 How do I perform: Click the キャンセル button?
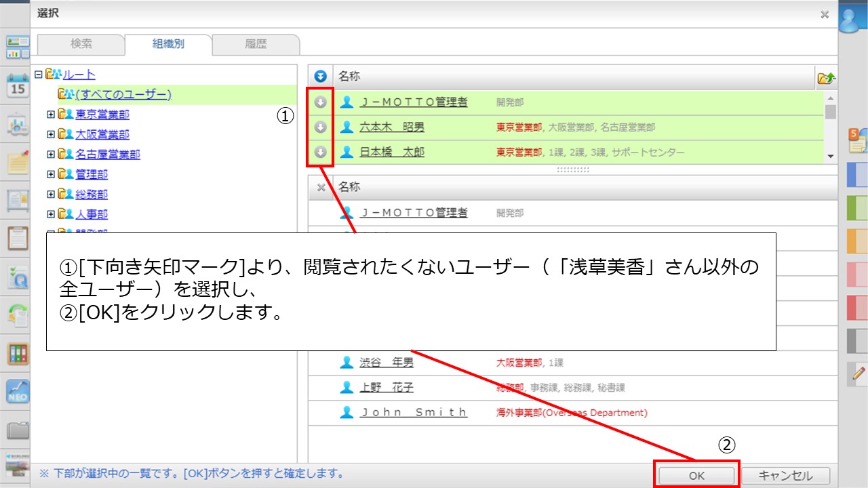[785, 476]
